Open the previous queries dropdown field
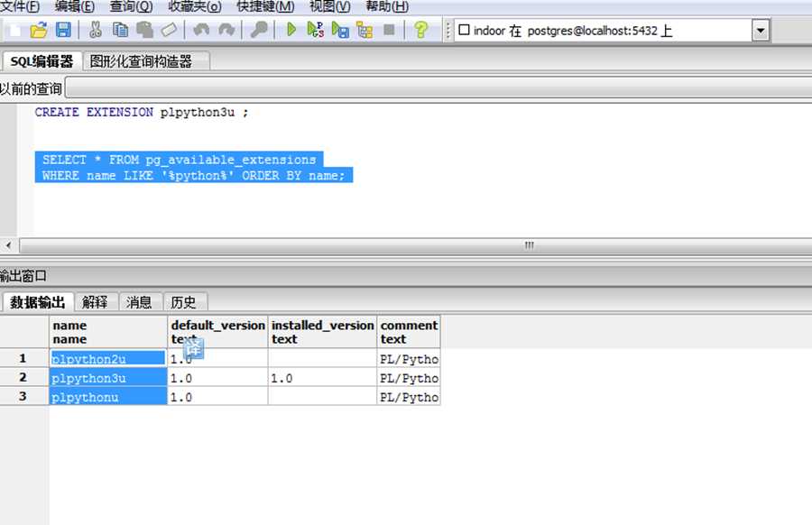 tap(439, 88)
